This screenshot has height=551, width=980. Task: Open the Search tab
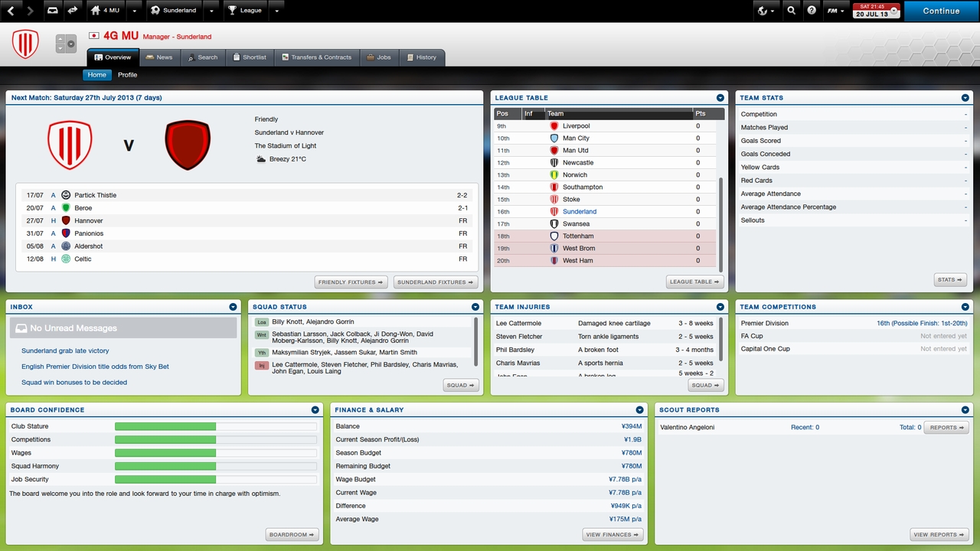click(x=203, y=57)
